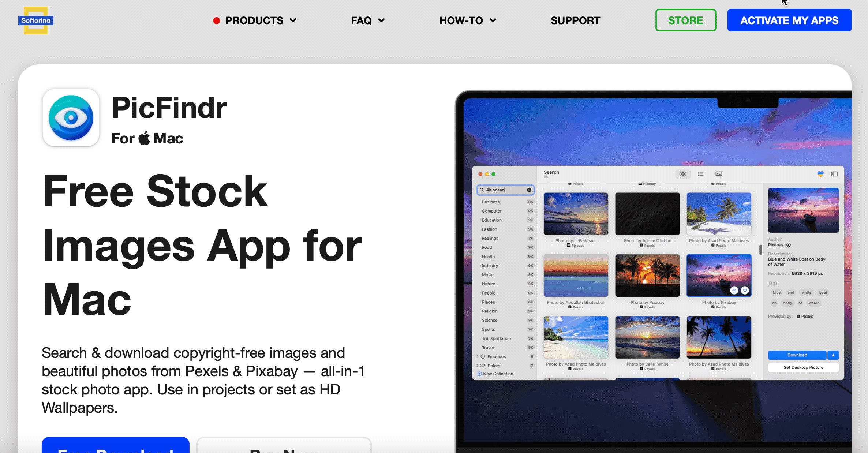This screenshot has width=868, height=453.
Task: Switch to grid view in PicFindr
Action: pyautogui.click(x=683, y=174)
